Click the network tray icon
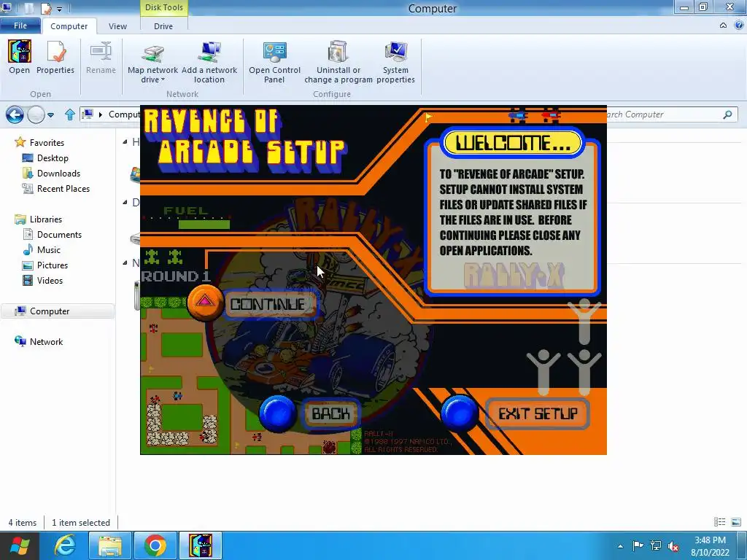This screenshot has width=747, height=560. pyautogui.click(x=656, y=545)
